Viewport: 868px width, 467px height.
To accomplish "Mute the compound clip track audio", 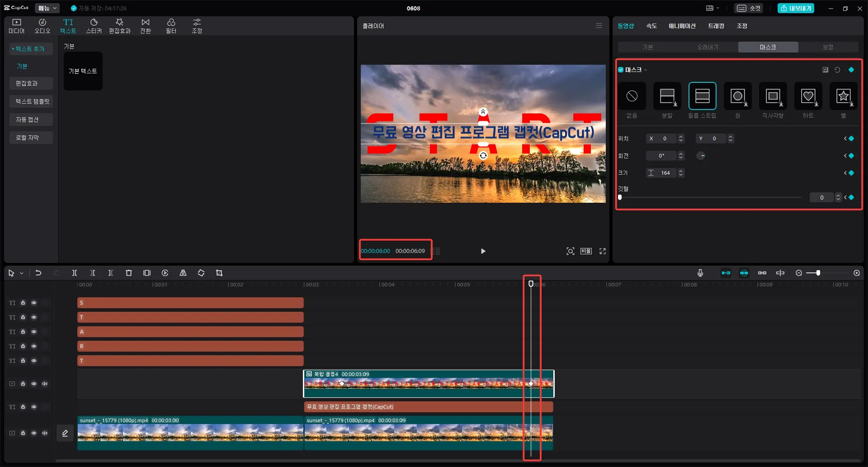I will 45,384.
